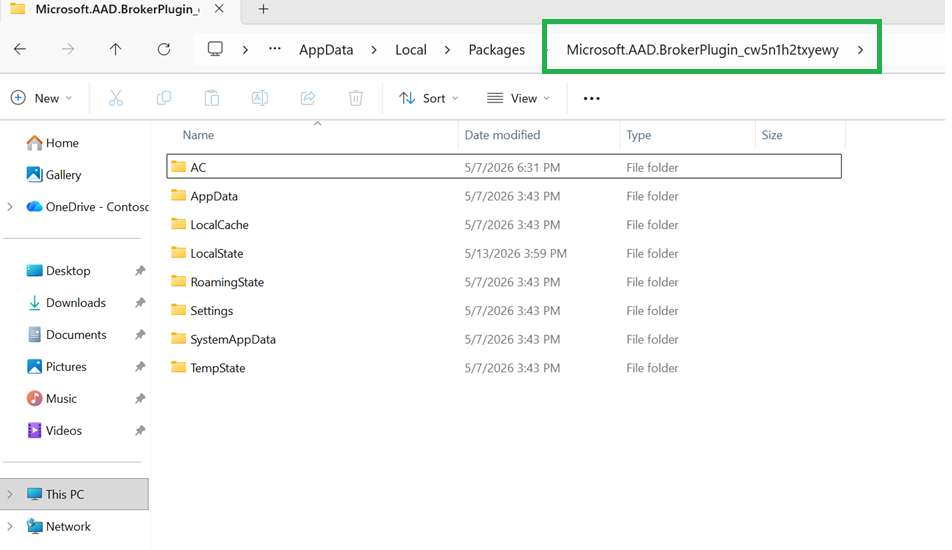Image resolution: width=952 pixels, height=550 pixels.
Task: Expand chevron after monitor icon in address bar
Action: point(245,50)
